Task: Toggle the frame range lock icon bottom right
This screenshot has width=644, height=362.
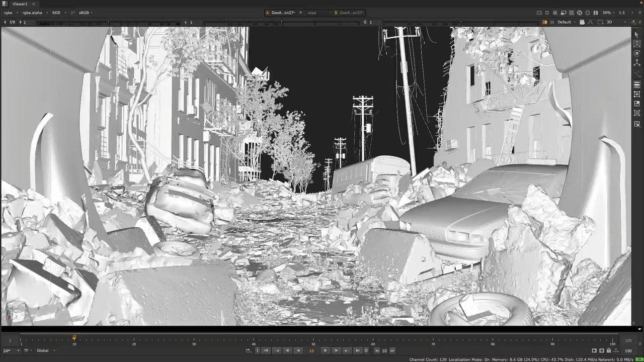Action: 609,350
